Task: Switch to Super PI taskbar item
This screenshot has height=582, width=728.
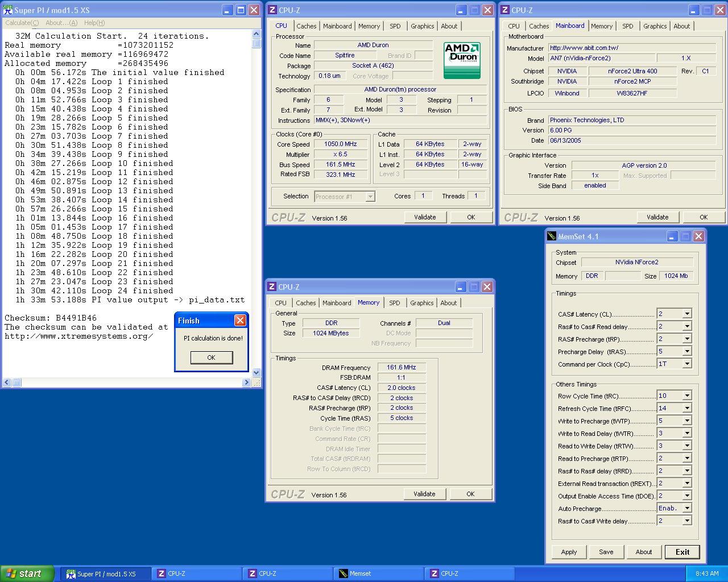Action: coord(106,574)
